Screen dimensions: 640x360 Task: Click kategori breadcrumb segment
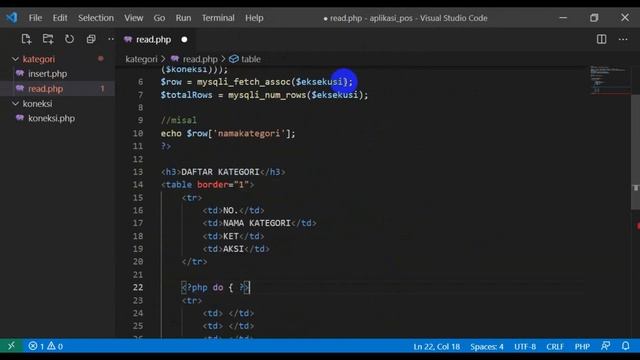coord(141,59)
